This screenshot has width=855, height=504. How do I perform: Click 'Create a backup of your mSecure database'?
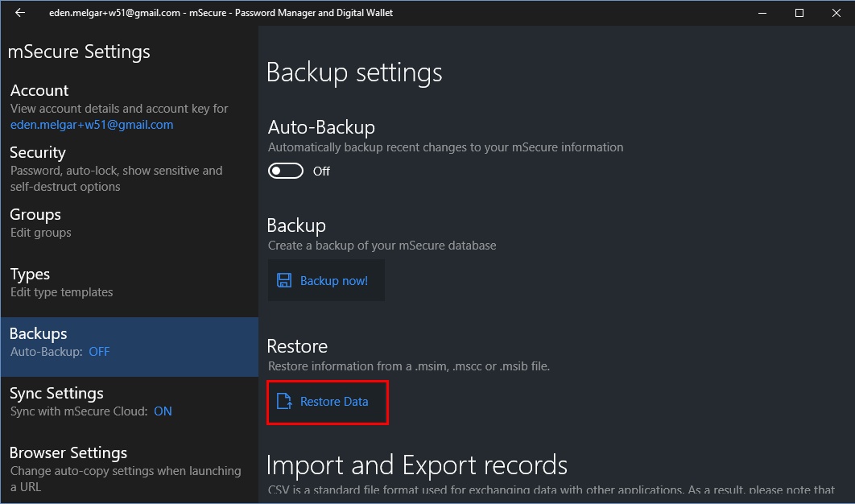(x=382, y=246)
